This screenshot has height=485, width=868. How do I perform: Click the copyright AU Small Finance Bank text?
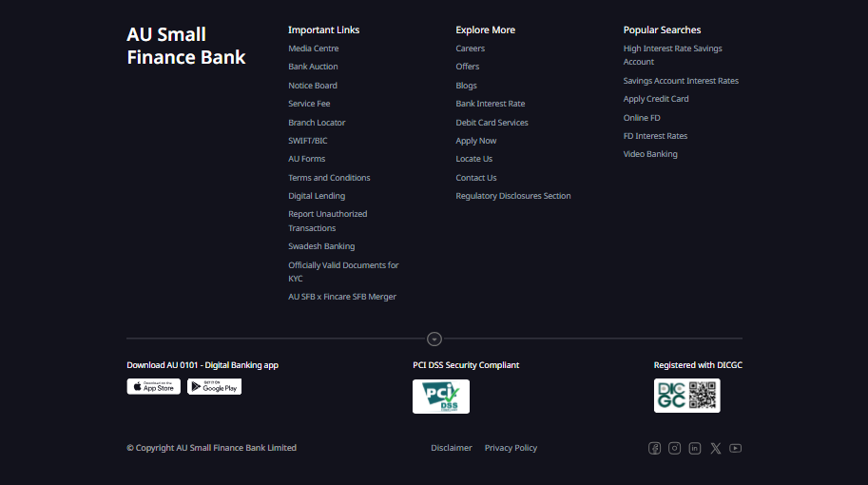(211, 448)
